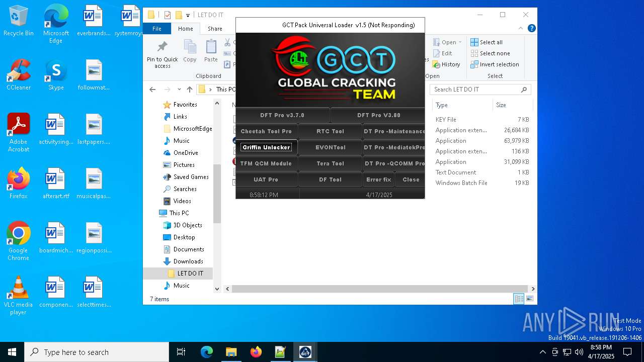Image resolution: width=644 pixels, height=362 pixels.
Task: Start DT Pro -Maintenance module
Action: 394,131
